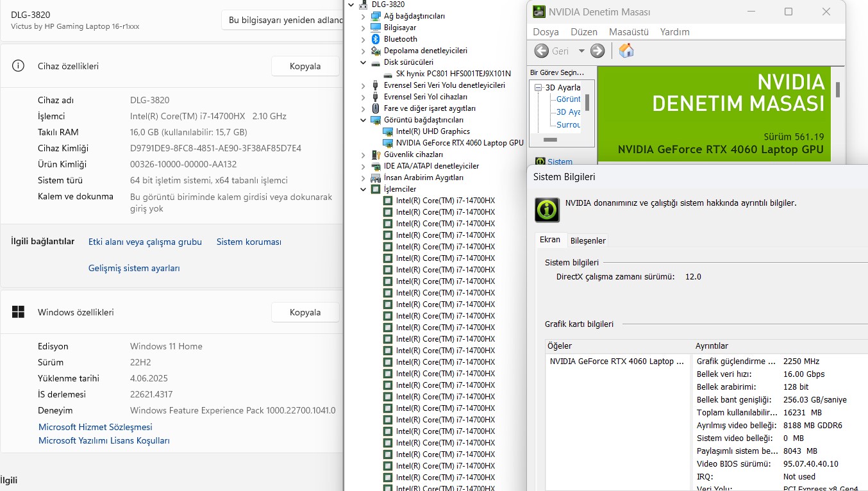Click the SK hynix PC801 disk icon
The image size is (868, 491).
tap(388, 74)
